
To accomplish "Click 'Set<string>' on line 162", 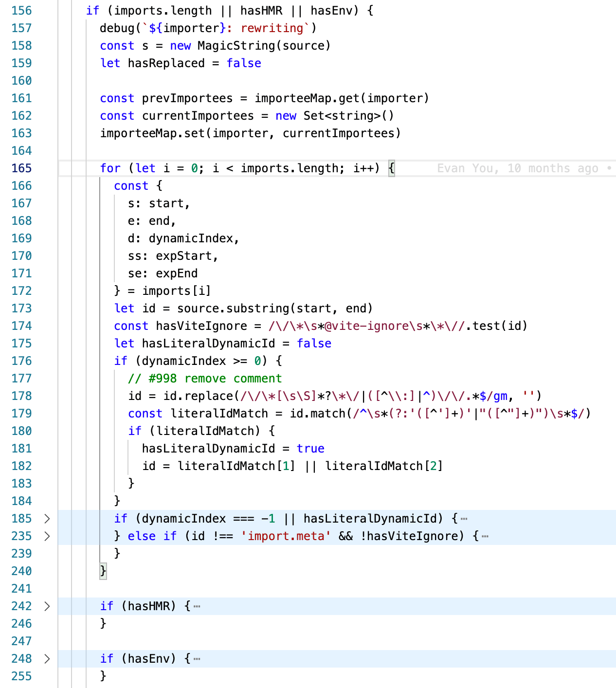I will pos(342,116).
